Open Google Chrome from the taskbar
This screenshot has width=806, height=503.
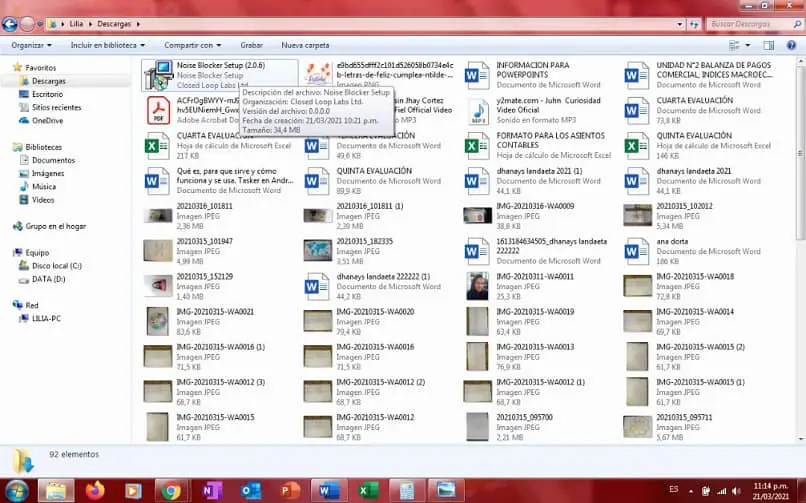172,490
